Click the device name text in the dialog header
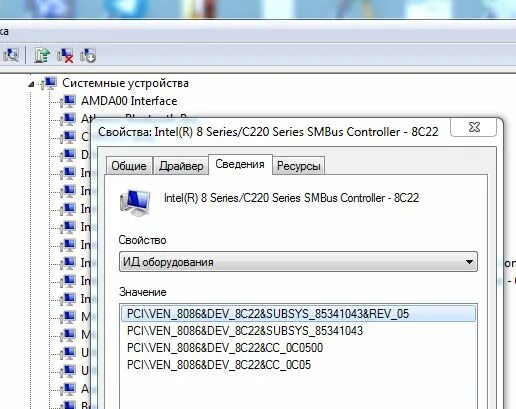Screen dimensions: 516x409 (x=291, y=198)
